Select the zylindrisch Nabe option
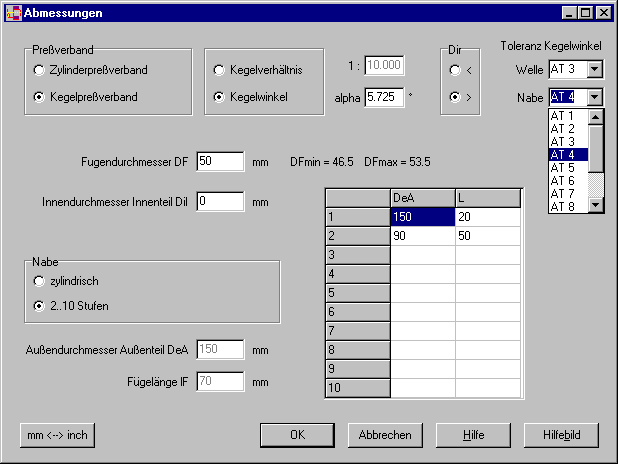This screenshot has height=464, width=618. click(x=39, y=283)
